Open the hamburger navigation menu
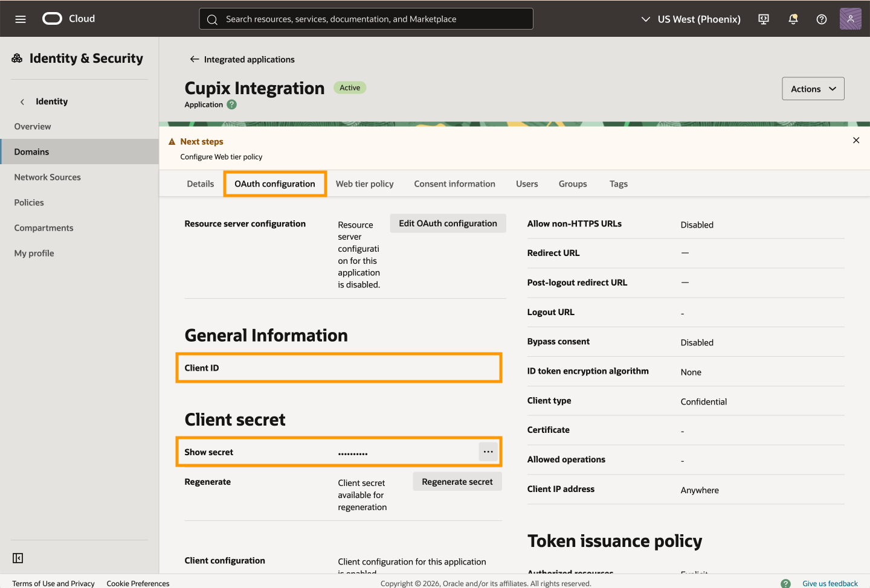Viewport: 870px width, 588px height. coord(21,19)
